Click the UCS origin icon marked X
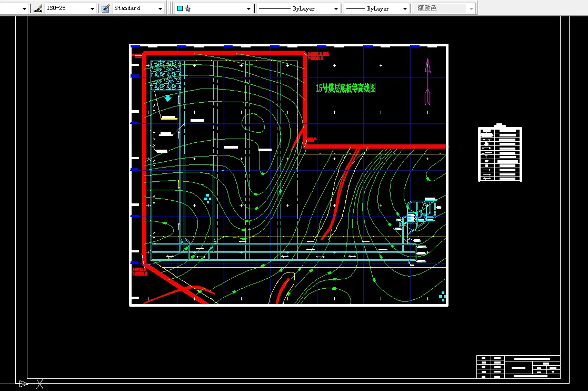The height and width of the screenshot is (391, 588). click(x=40, y=384)
